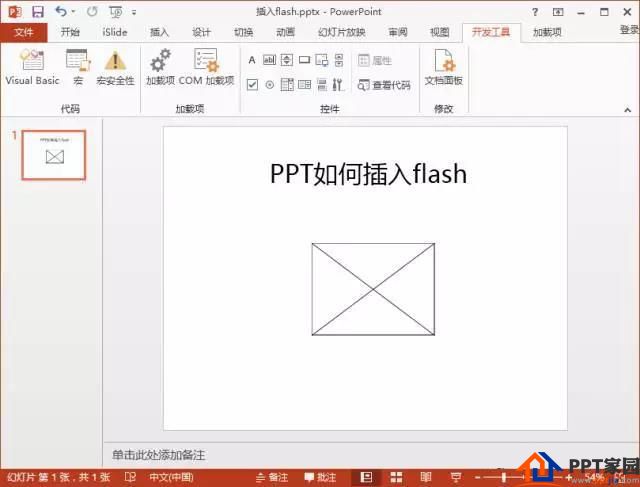Click language 中文(中国) in status bar
The width and height of the screenshot is (640, 487).
[171, 477]
